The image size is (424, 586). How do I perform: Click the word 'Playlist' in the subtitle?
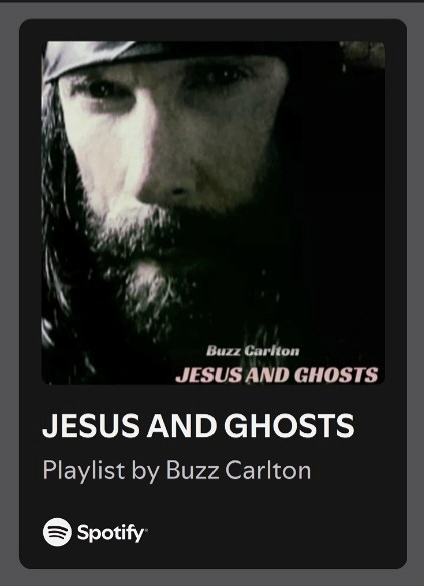84,471
